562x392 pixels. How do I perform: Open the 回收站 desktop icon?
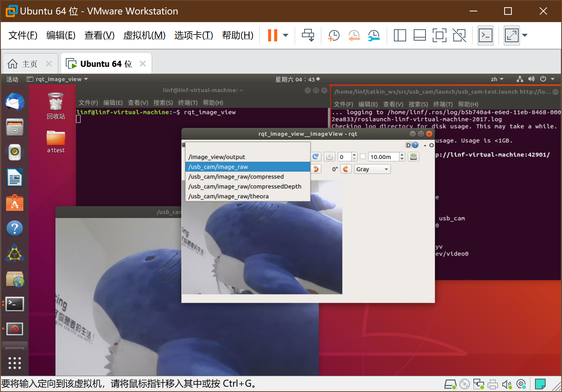point(56,106)
